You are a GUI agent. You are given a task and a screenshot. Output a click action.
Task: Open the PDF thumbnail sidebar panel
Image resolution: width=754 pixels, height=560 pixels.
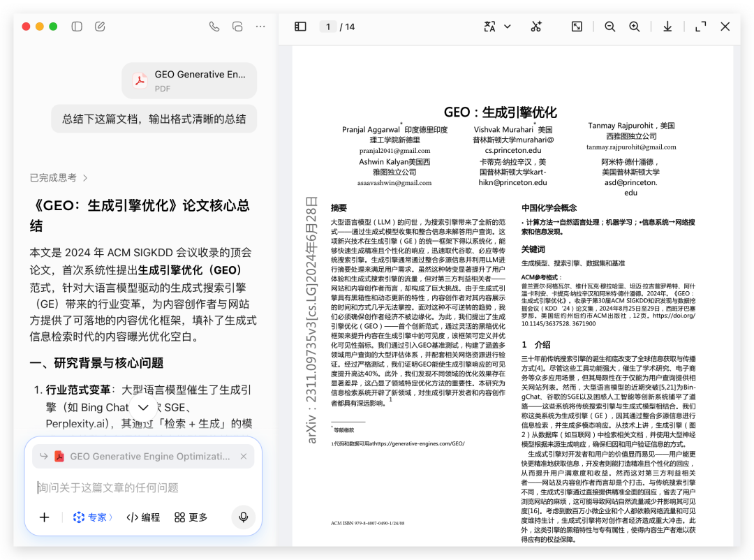(300, 27)
